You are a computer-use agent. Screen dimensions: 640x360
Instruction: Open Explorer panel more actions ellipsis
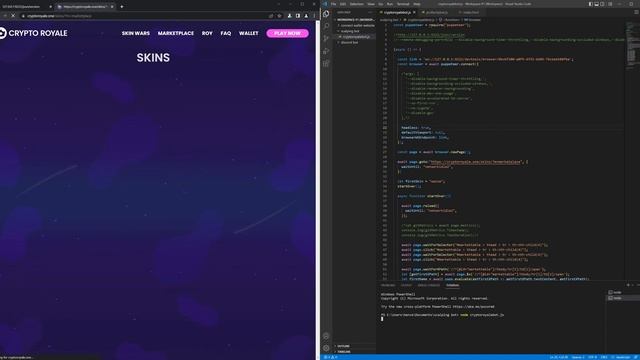(370, 12)
